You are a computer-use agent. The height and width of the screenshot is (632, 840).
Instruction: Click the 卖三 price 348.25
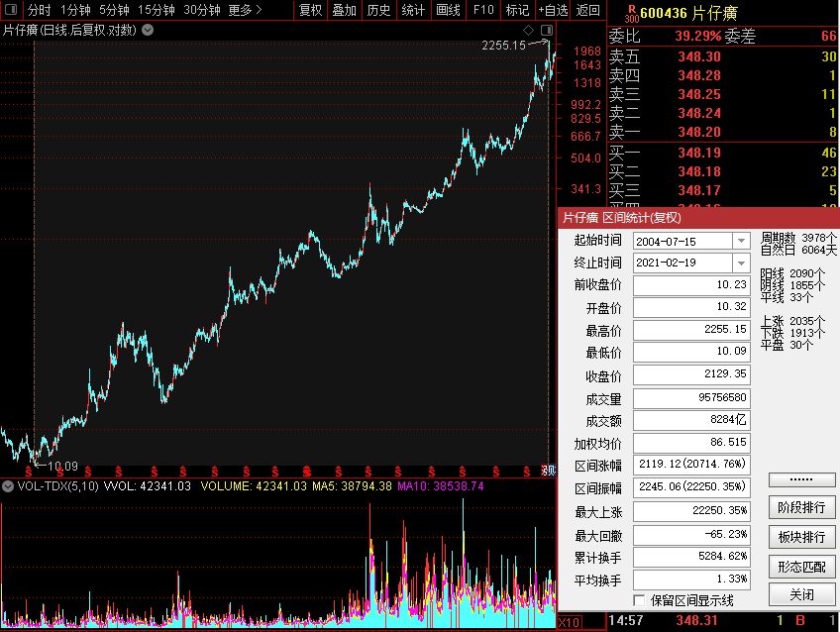tap(699, 94)
